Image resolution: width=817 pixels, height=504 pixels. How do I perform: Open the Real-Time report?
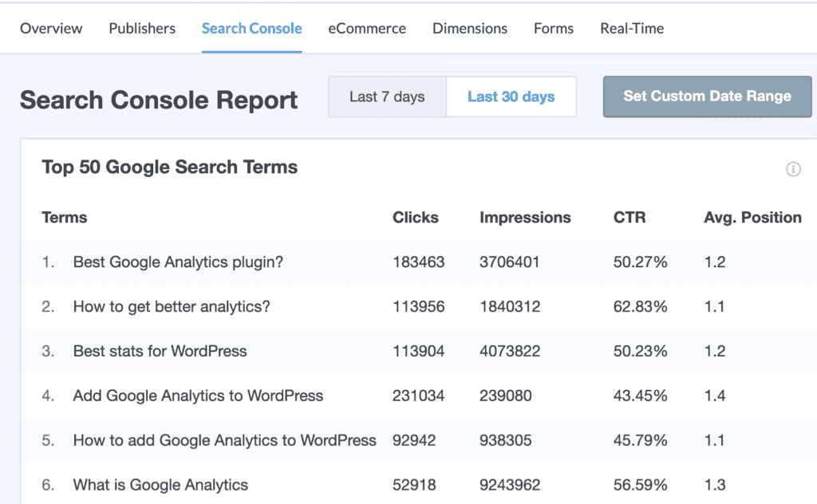point(631,28)
